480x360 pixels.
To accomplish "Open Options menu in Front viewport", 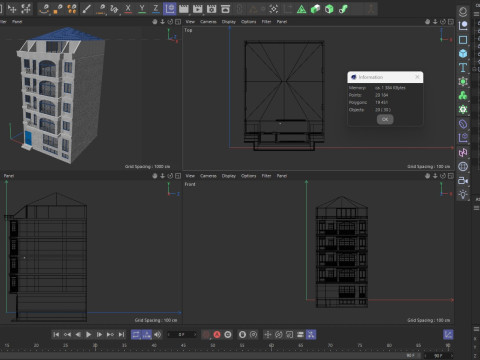I will [x=249, y=176].
